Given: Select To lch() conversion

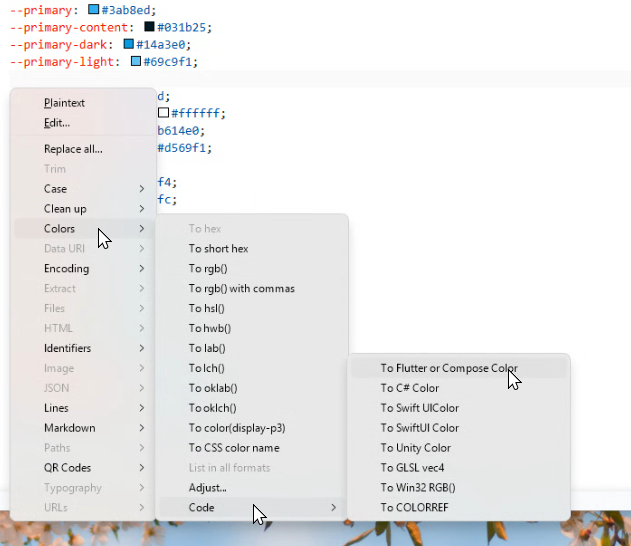Looking at the screenshot, I should (x=206, y=368).
